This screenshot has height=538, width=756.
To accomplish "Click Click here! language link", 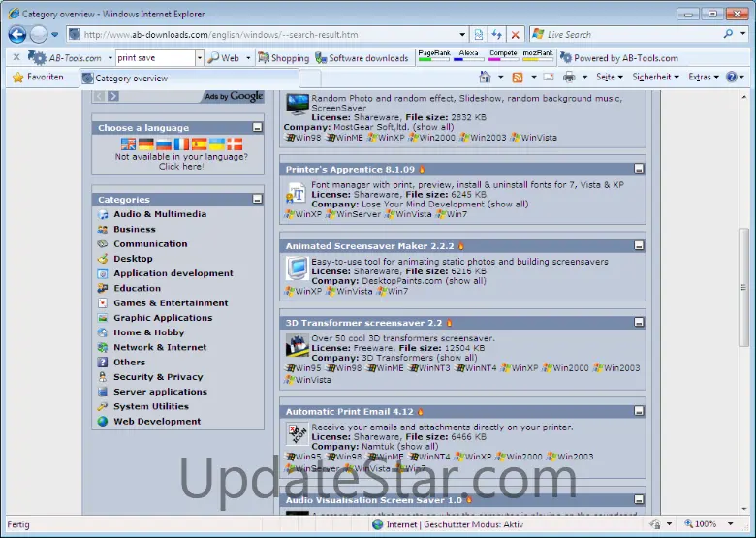I will 181,167.
